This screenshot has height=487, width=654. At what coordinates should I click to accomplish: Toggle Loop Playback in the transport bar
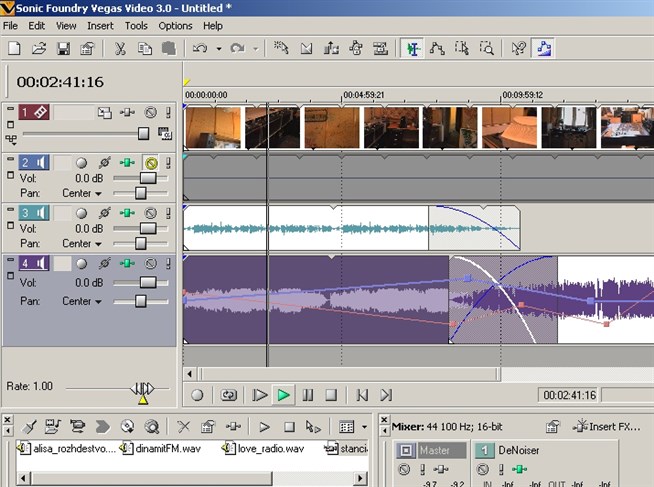tap(228, 395)
